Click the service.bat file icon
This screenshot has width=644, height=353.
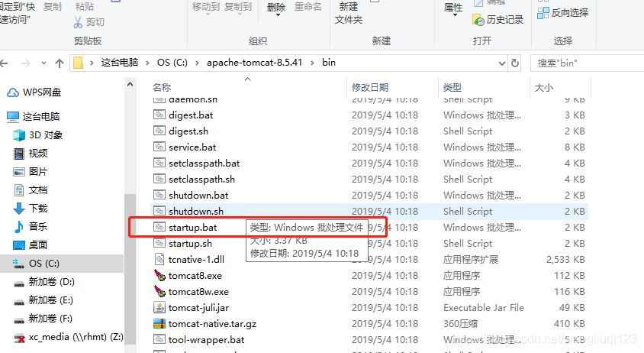coord(159,147)
